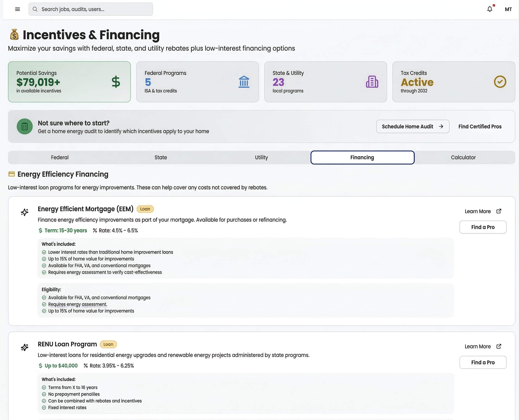Open the MT user avatar menu
The width and height of the screenshot is (519, 420).
(508, 9)
